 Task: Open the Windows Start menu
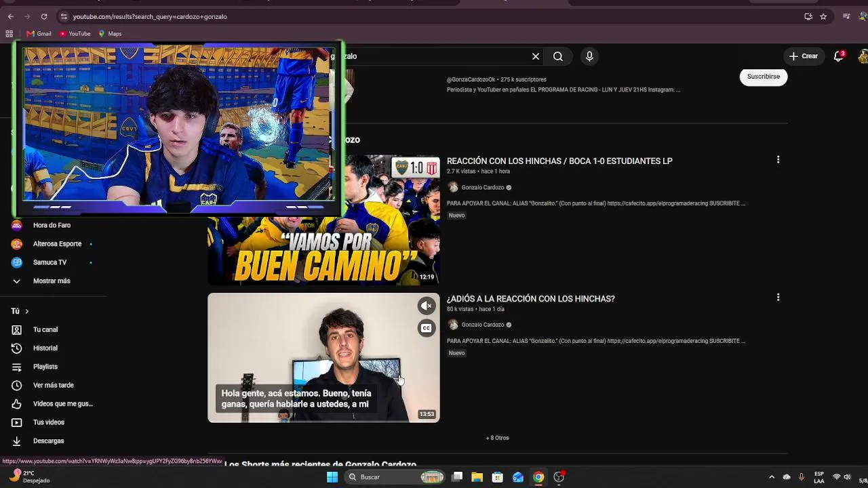coord(332,477)
